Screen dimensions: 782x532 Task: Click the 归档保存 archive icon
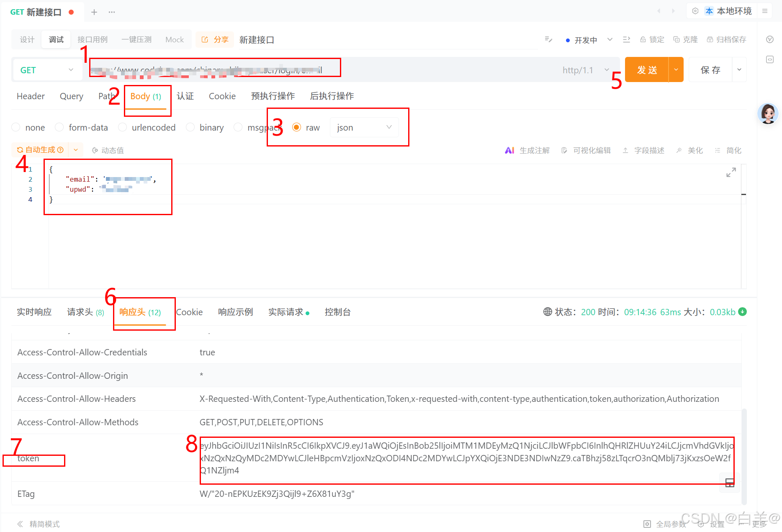(x=710, y=39)
